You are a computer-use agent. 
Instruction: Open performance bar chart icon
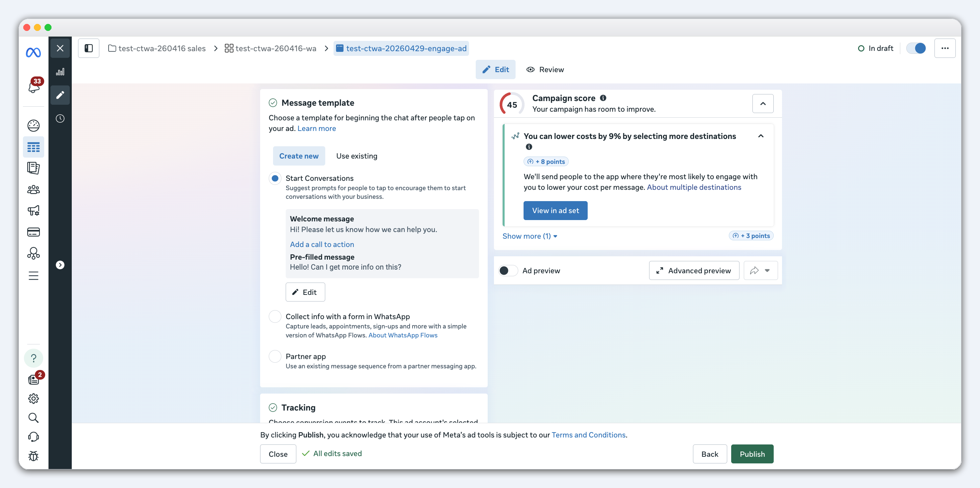60,71
